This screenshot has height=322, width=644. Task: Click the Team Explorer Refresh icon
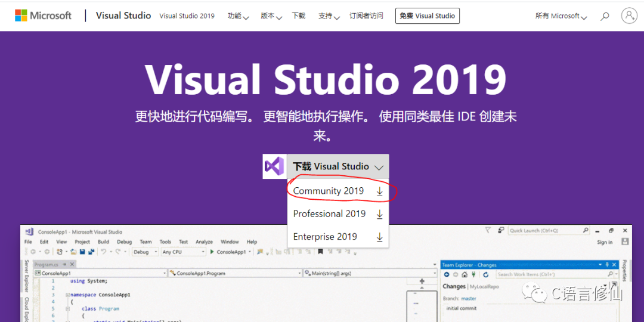tap(486, 275)
